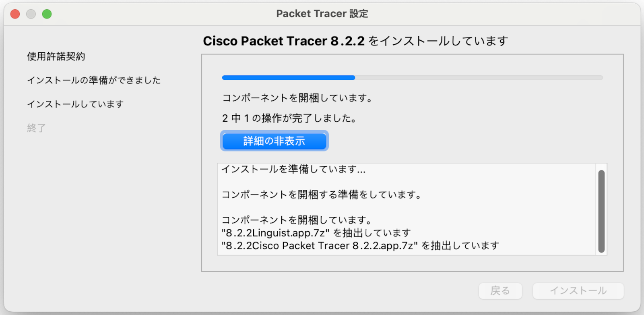Select the 使用許諾契約 step in sidebar
The image size is (644, 315).
pyautogui.click(x=56, y=56)
